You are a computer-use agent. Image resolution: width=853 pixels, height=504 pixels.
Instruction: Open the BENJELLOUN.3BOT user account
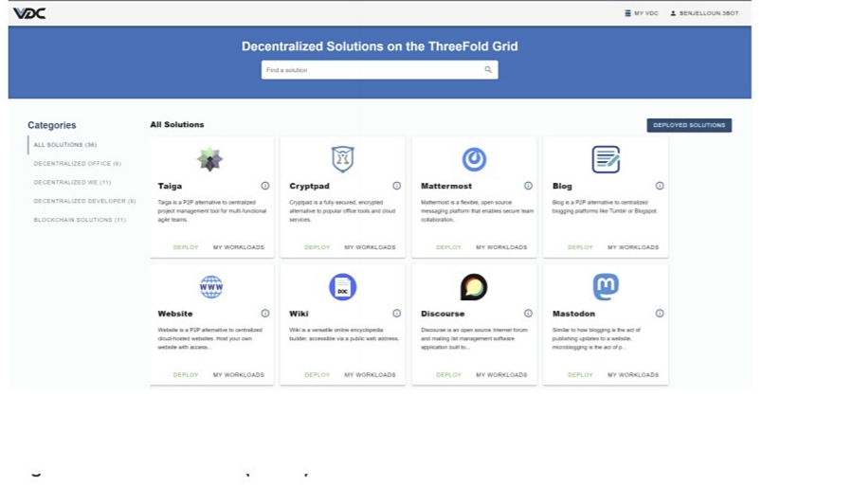(x=704, y=13)
